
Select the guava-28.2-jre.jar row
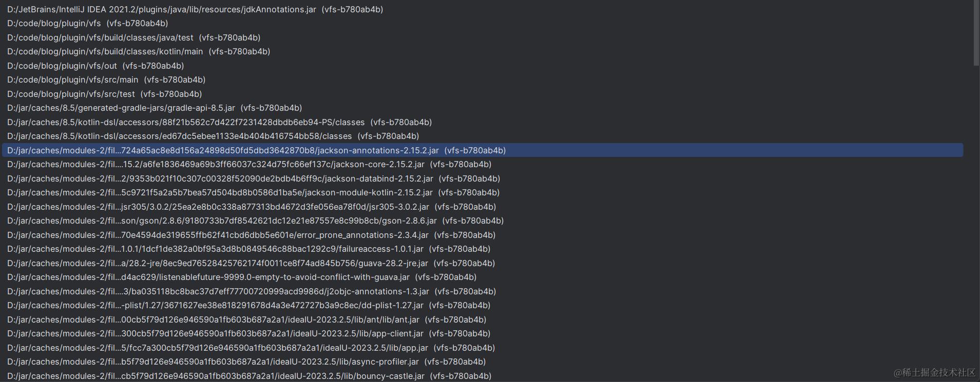click(x=483, y=263)
